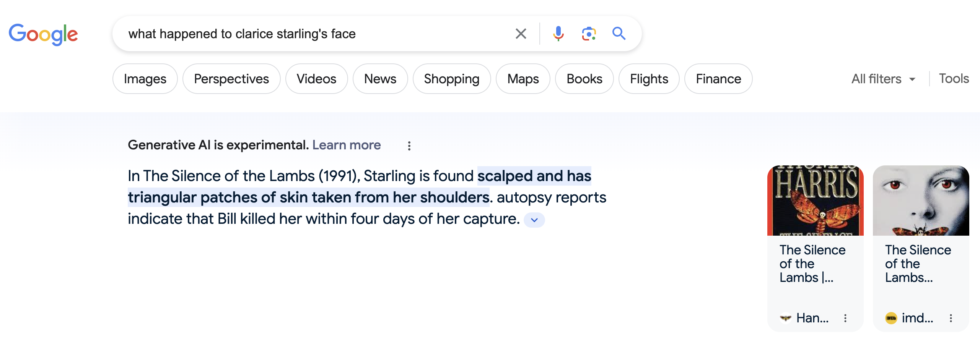Open the movie poster thumbnail card

(x=921, y=201)
